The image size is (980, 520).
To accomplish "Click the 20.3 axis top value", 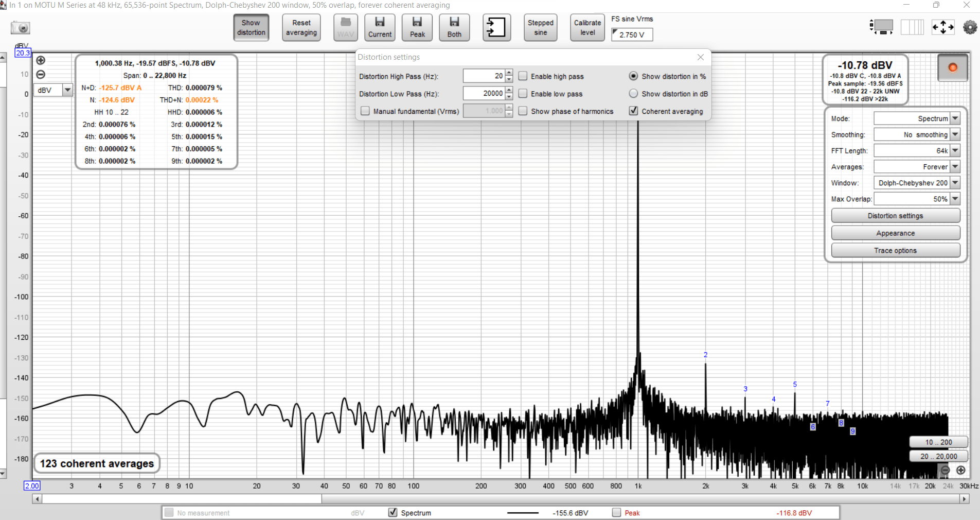I will pyautogui.click(x=23, y=53).
